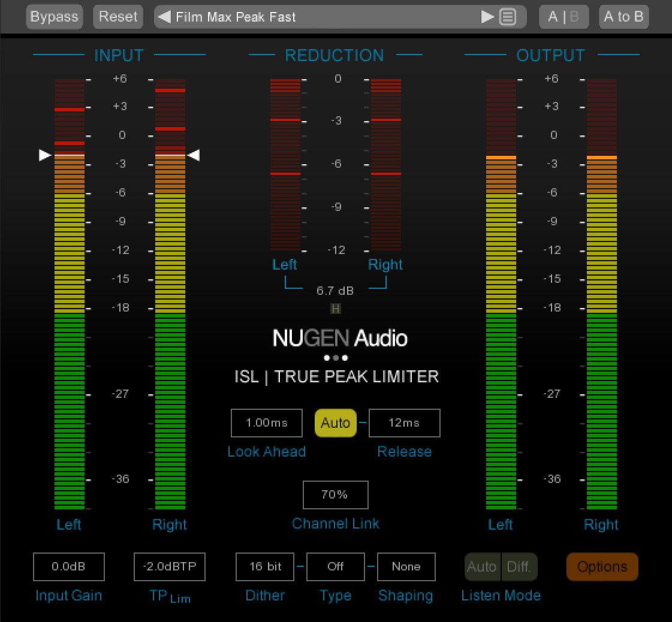This screenshot has height=622, width=672.
Task: Click the NUGEN Audio logo
Action: tap(340, 339)
